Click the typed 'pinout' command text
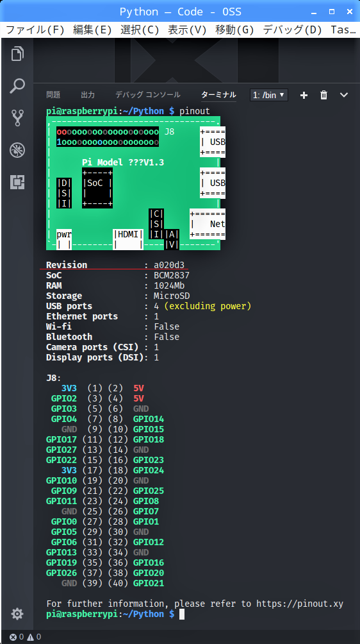The image size is (360, 644). click(x=195, y=111)
